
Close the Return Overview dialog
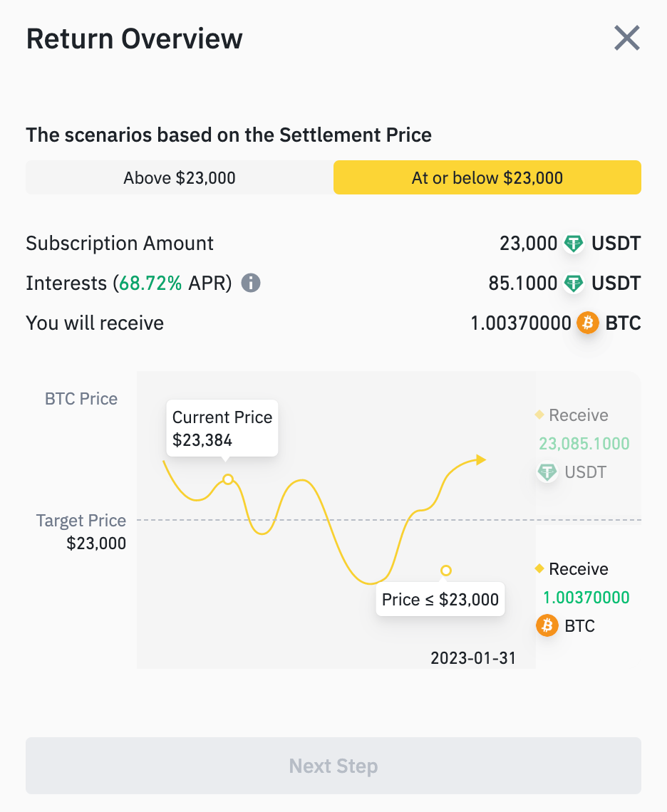pos(627,38)
